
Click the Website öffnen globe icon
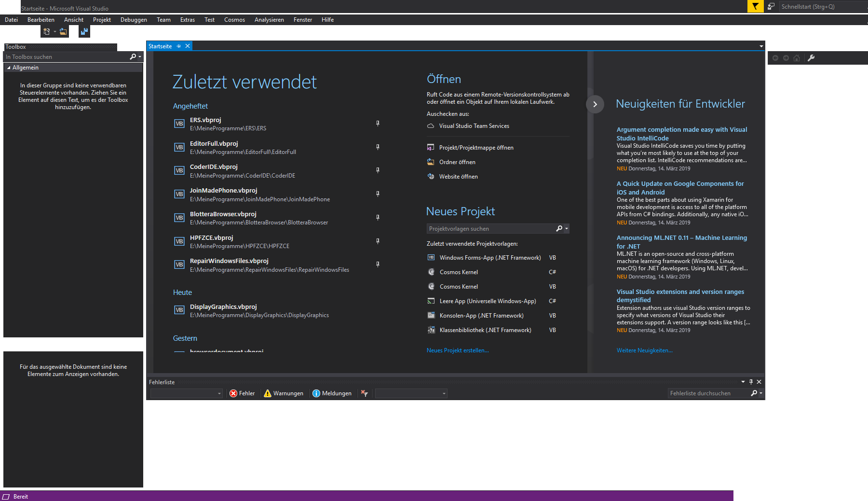(431, 177)
